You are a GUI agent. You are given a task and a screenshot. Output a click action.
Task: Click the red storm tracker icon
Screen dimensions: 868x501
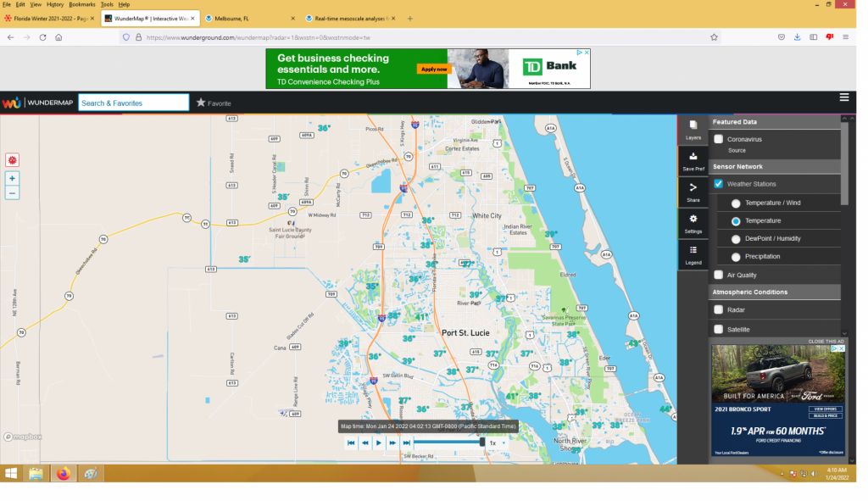click(x=12, y=159)
